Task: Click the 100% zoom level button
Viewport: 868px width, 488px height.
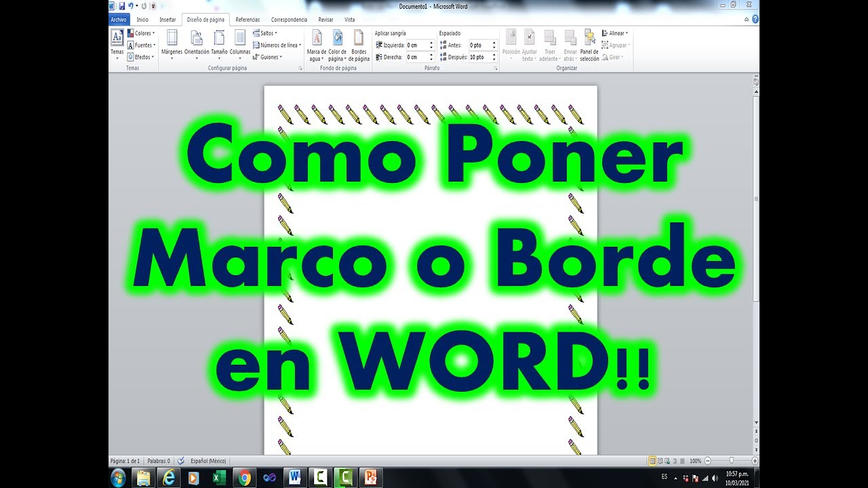Action: pos(695,461)
